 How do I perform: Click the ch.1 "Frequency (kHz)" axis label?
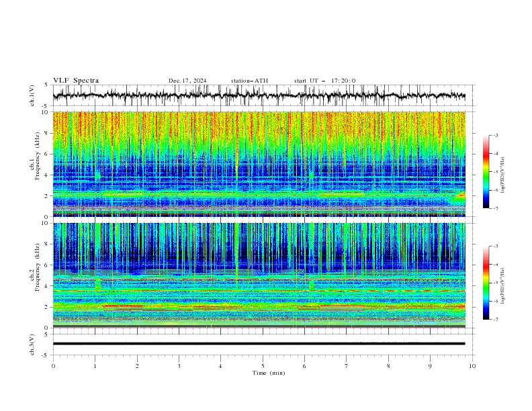[37, 155]
